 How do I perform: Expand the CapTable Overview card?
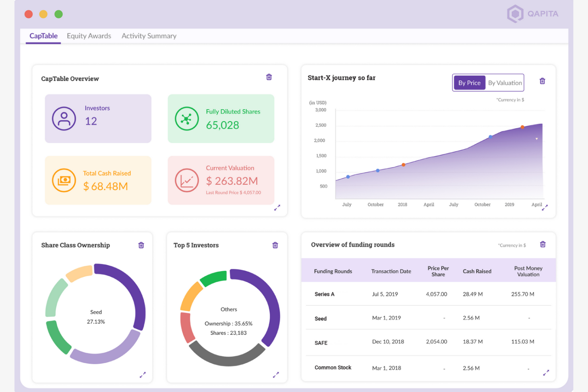(277, 207)
